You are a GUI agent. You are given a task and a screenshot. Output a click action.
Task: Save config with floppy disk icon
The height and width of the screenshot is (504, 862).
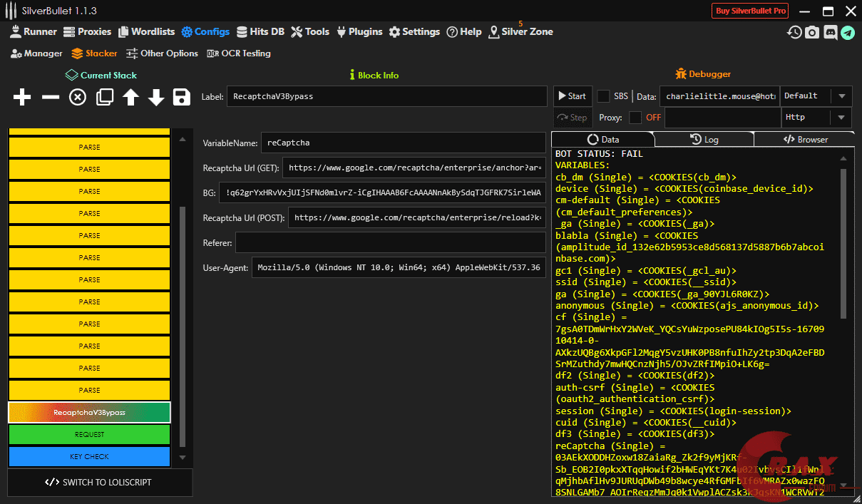click(182, 98)
